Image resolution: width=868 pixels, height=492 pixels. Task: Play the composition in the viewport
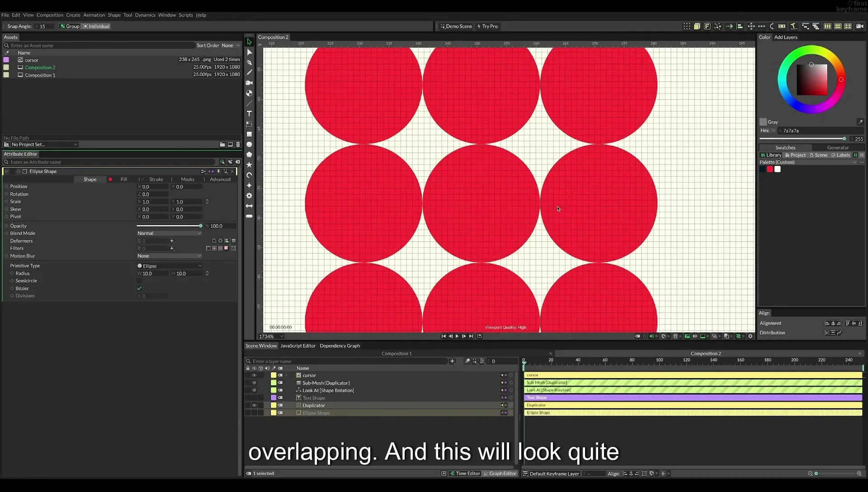point(457,336)
